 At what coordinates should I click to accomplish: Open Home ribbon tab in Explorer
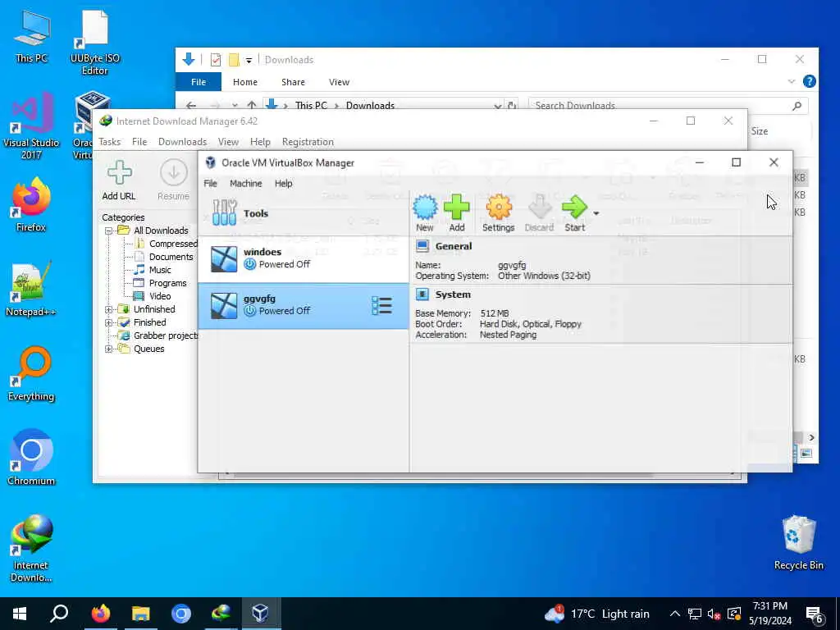(x=244, y=82)
